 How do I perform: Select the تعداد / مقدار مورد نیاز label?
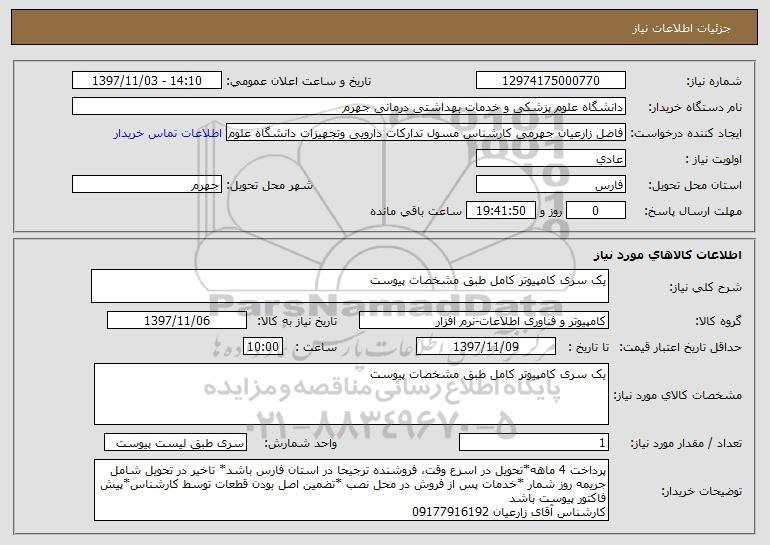[686, 443]
